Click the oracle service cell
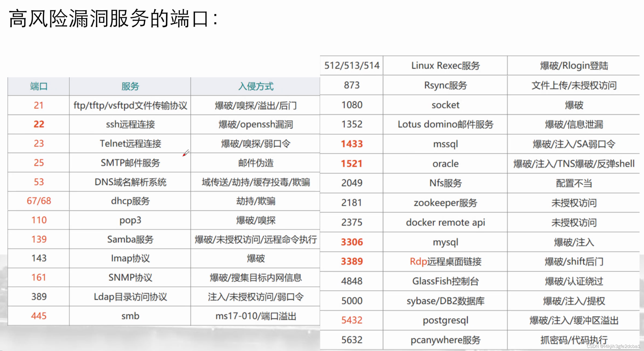Image resolution: width=644 pixels, height=351 pixels. 445,164
